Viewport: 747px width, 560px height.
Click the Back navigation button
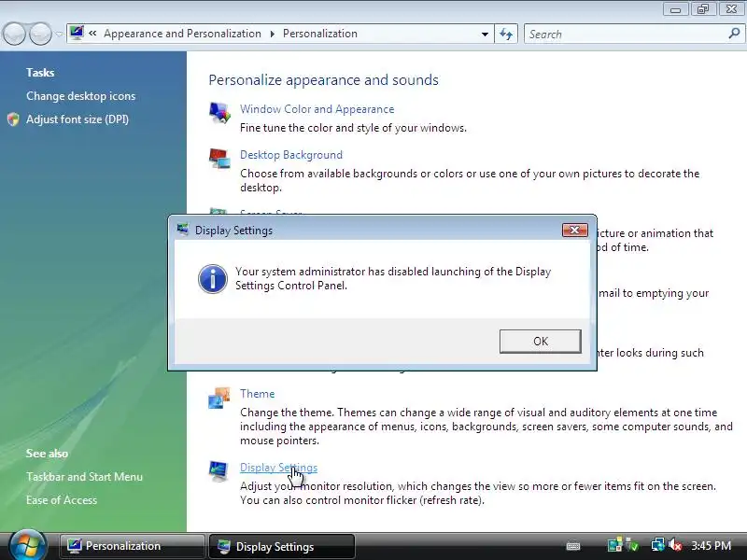[14, 34]
